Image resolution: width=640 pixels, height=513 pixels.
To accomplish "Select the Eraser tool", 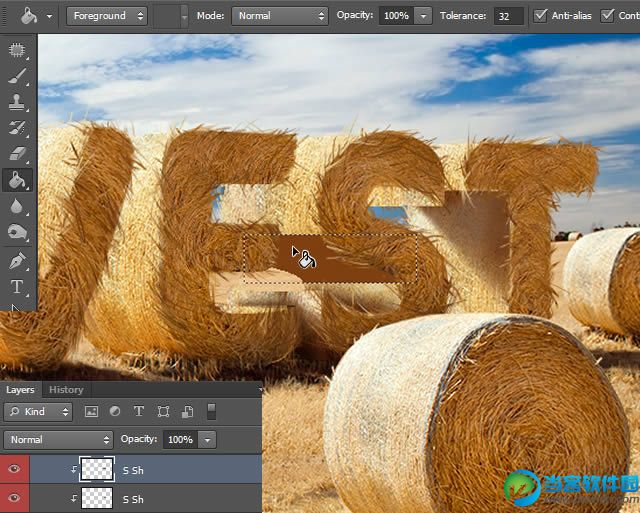I will point(17,154).
